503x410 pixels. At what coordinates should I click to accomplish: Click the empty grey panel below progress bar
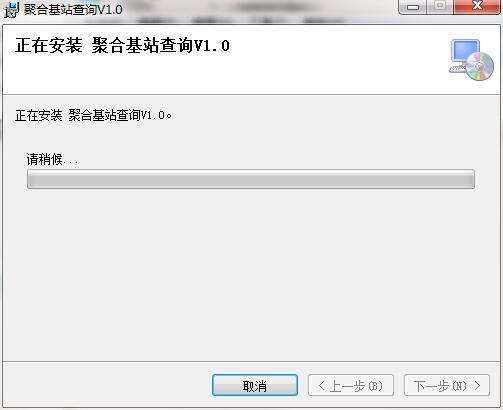[251, 273]
